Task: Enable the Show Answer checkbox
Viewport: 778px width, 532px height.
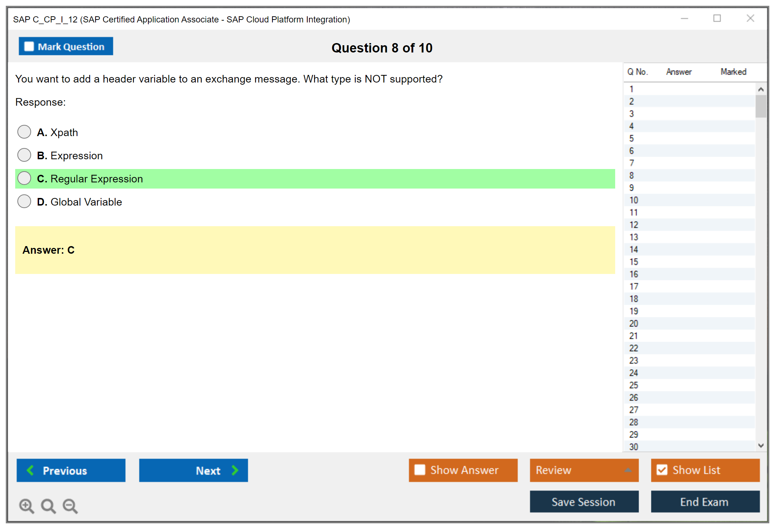Action: point(420,470)
